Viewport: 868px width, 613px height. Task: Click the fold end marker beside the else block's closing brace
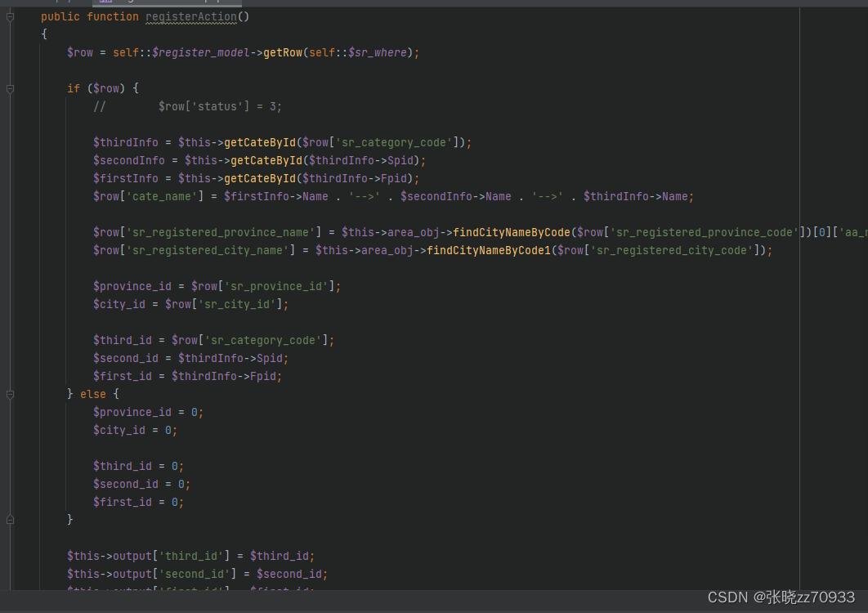(10, 520)
